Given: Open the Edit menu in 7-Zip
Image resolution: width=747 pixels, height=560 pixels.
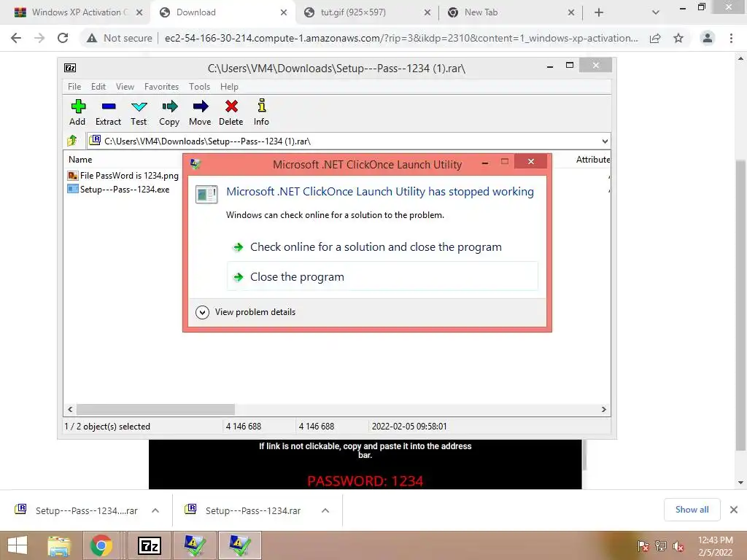Looking at the screenshot, I should click(98, 87).
